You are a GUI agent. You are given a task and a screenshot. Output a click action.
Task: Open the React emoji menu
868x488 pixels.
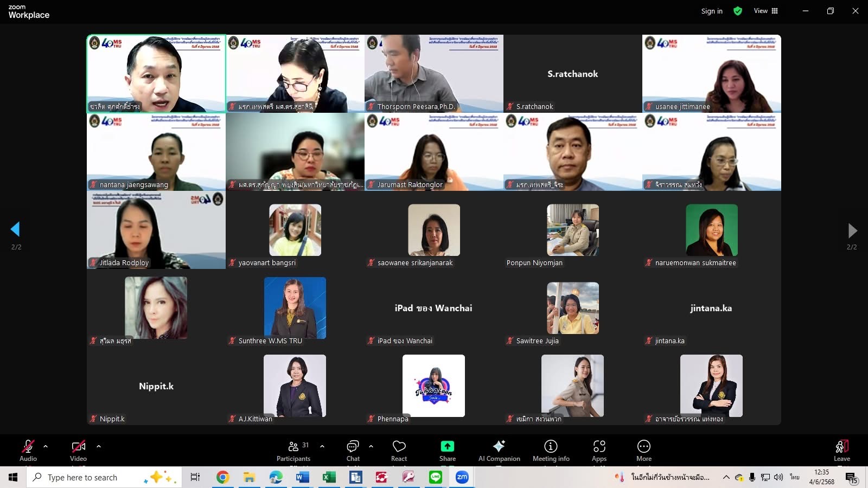point(399,450)
